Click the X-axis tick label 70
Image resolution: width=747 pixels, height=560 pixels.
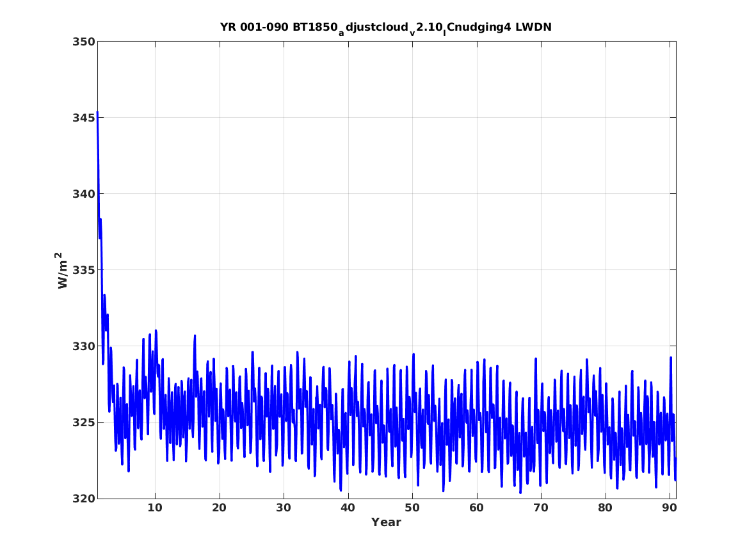tap(541, 508)
